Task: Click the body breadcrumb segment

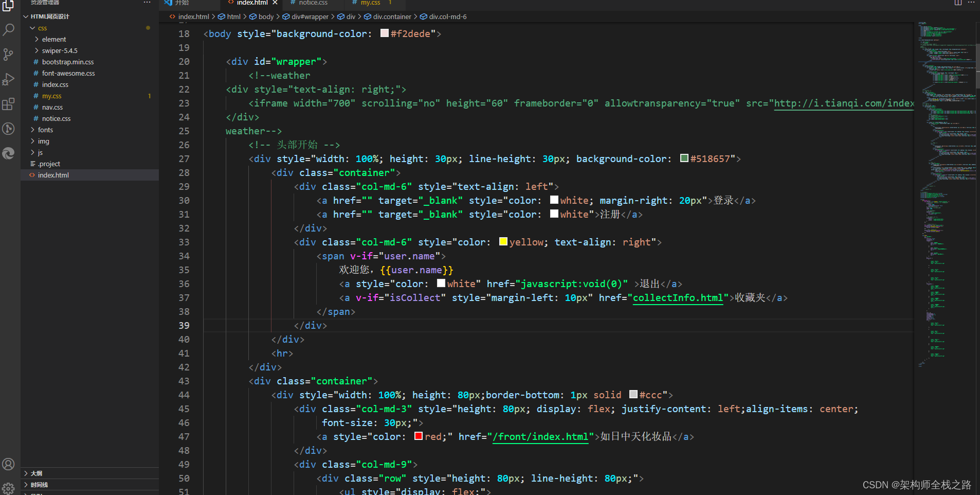Action: tap(266, 16)
